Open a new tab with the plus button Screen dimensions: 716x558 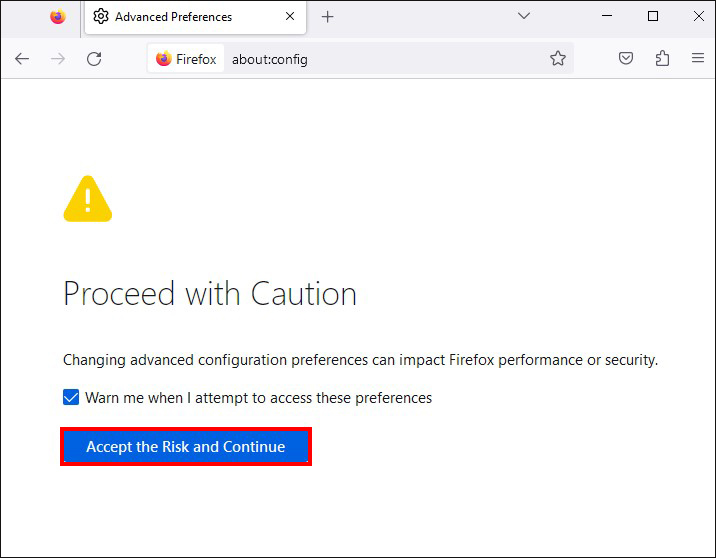pos(327,17)
